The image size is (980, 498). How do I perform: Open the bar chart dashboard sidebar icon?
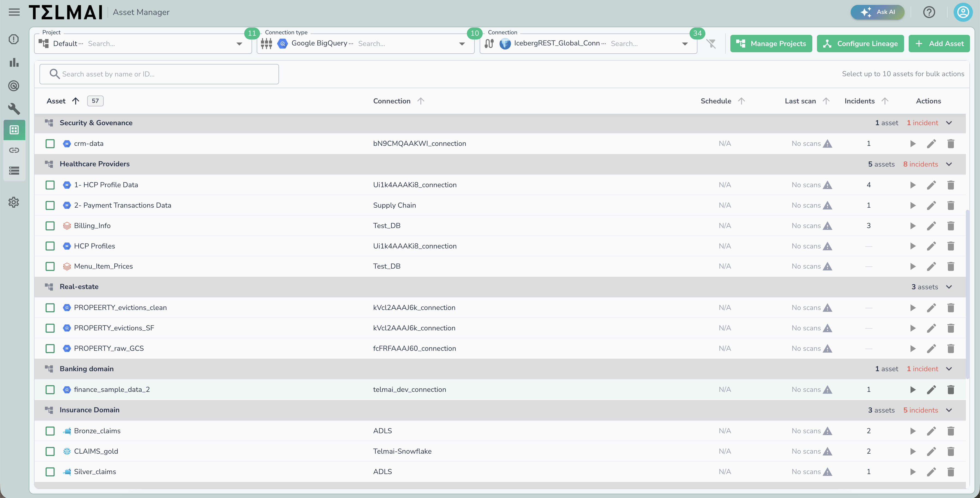[14, 62]
